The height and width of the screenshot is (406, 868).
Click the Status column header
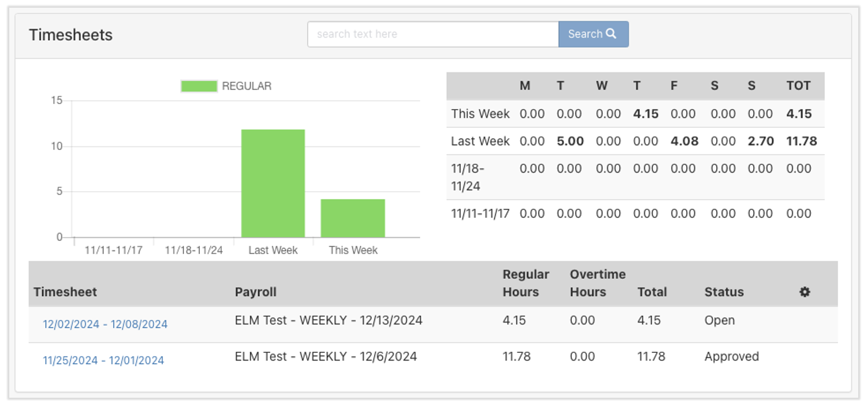[x=724, y=292]
